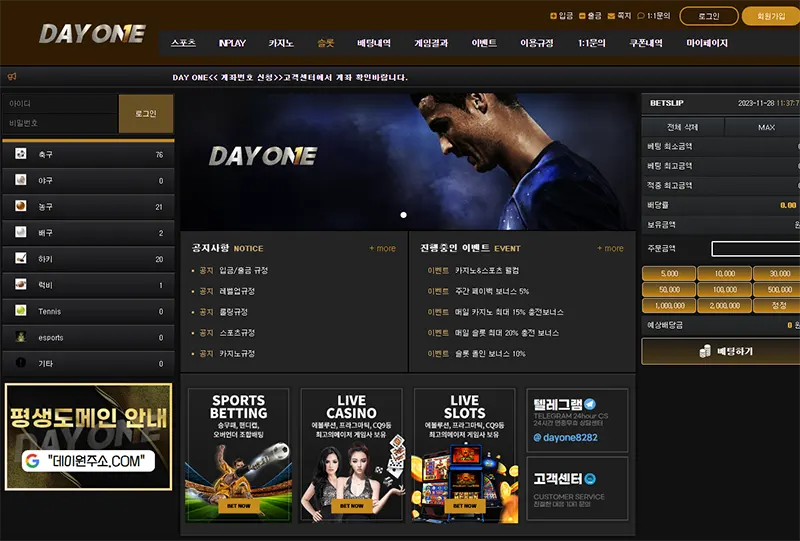Open the 이용규정 menu

537,43
